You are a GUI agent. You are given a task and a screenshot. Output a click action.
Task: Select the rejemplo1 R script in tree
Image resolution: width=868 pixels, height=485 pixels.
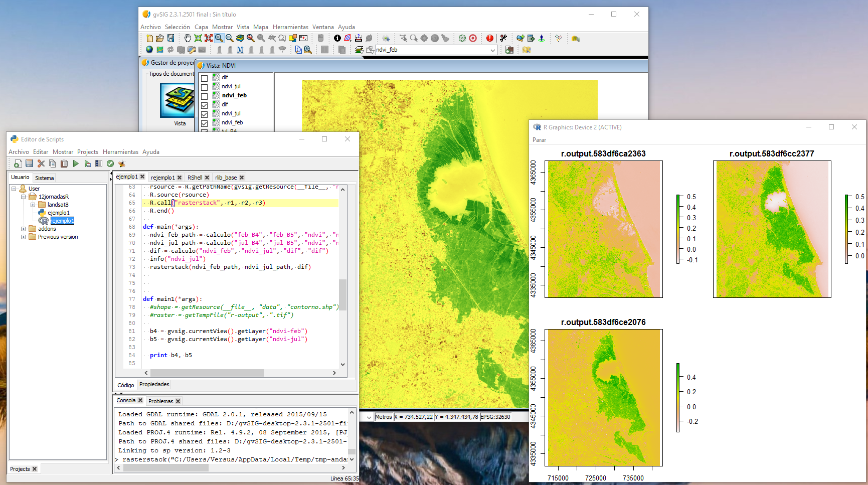(62, 221)
